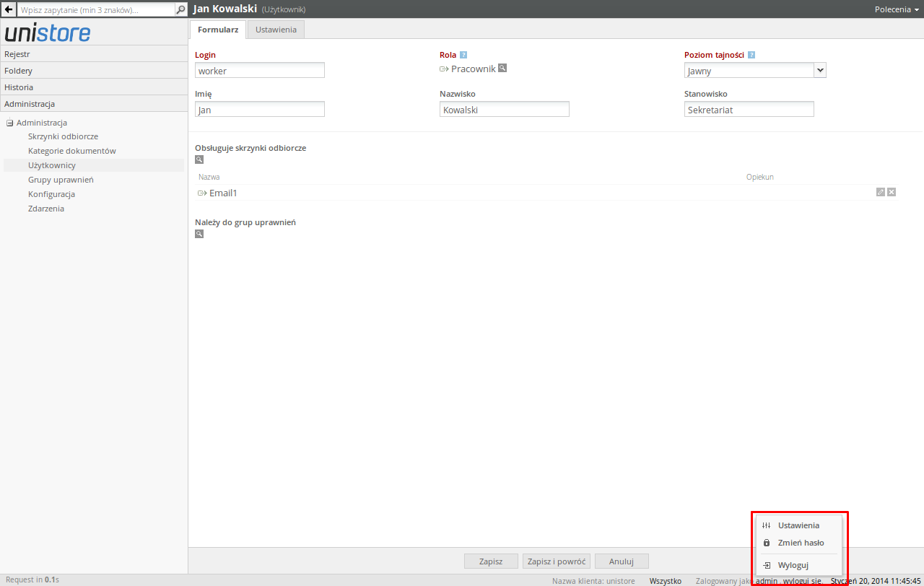
Task: Click the Anuluj button
Action: click(x=622, y=561)
